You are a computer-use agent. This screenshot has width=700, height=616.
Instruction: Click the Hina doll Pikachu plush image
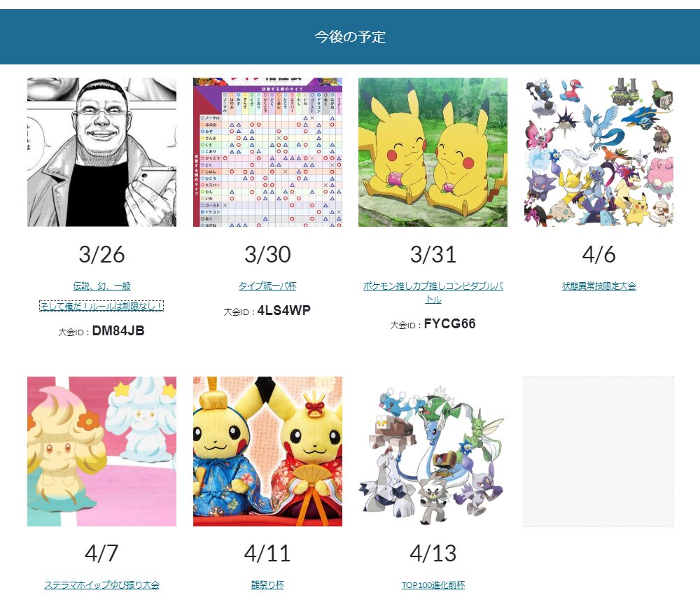coord(267,451)
